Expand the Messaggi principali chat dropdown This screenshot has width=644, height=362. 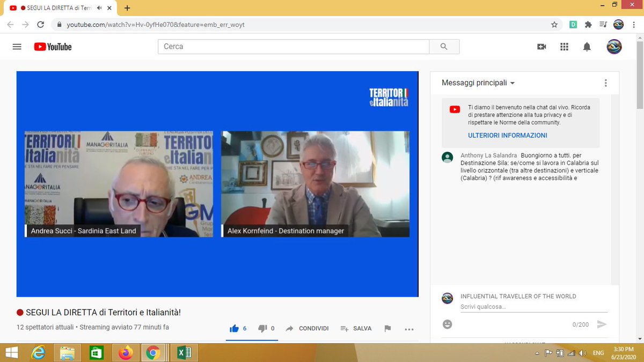tap(478, 83)
